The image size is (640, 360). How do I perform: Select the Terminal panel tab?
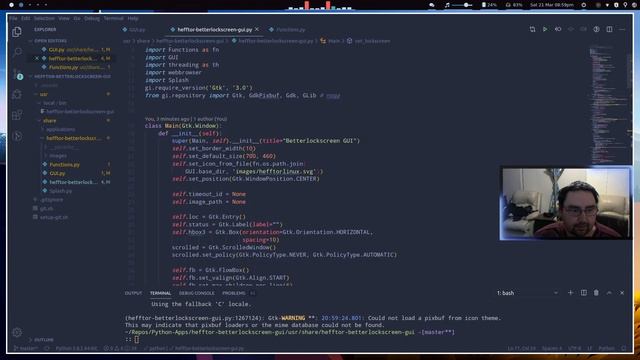[160, 293]
